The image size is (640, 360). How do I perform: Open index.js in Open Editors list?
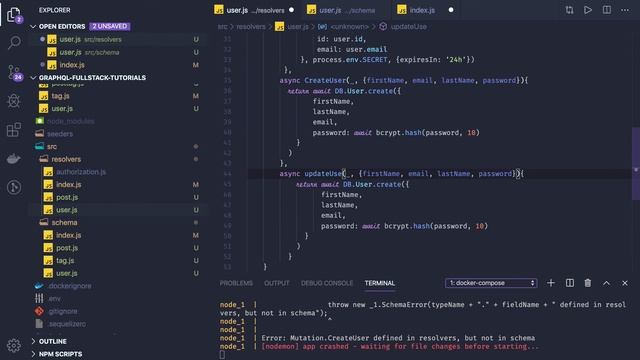click(118, 64)
